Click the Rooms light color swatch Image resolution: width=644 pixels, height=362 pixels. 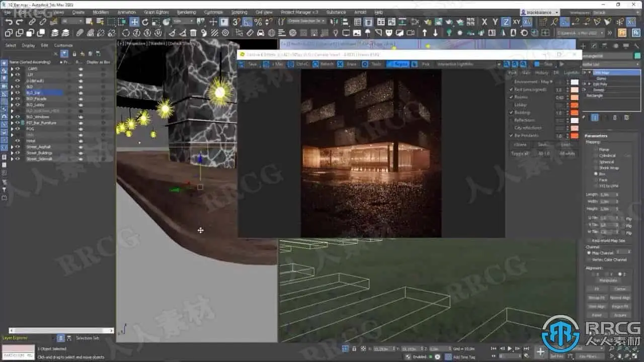(x=574, y=97)
